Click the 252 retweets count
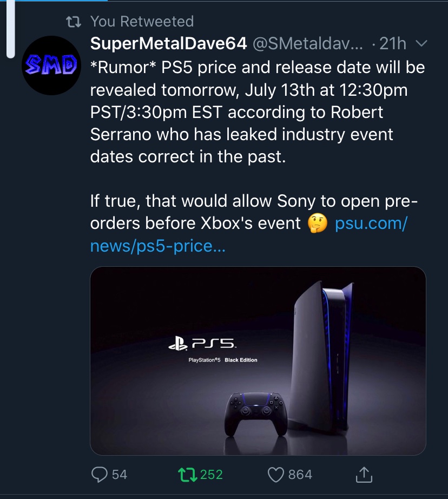The width and height of the screenshot is (448, 499). (212, 475)
